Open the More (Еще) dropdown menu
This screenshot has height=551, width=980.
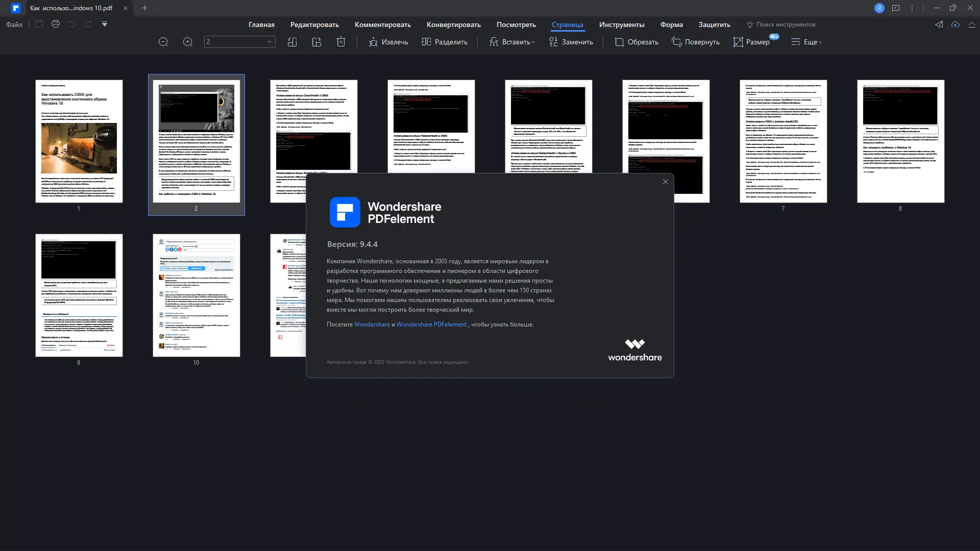point(806,42)
